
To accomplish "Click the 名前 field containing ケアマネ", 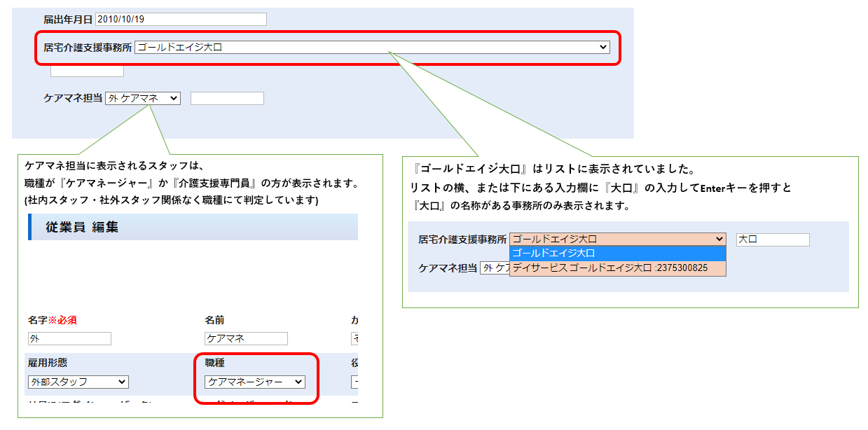I will (x=246, y=339).
